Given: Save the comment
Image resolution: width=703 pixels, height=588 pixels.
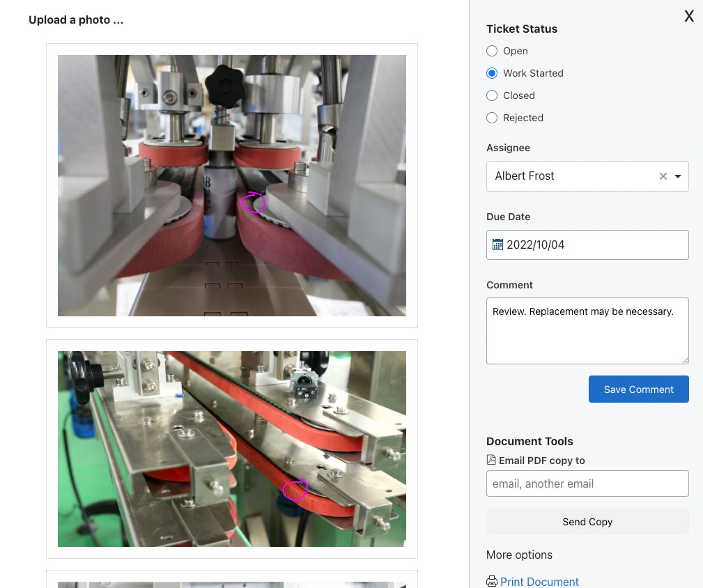Looking at the screenshot, I should point(638,389).
